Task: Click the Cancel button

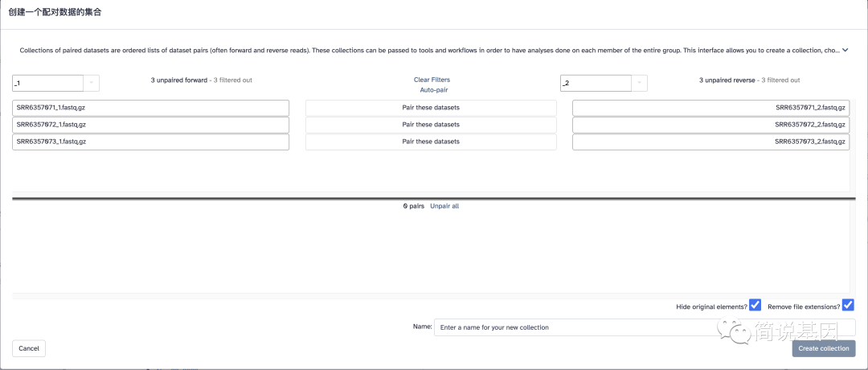Action: pos(29,348)
